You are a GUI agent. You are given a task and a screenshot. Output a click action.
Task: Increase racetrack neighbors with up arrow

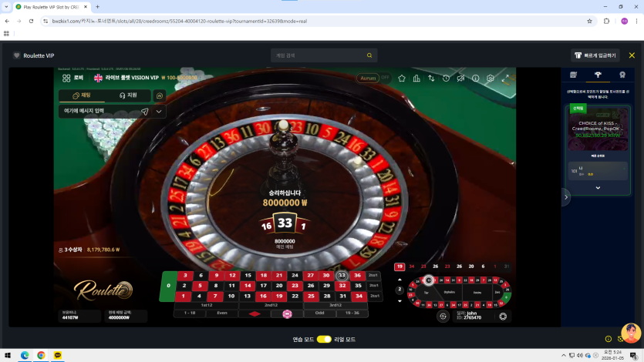pos(400,280)
